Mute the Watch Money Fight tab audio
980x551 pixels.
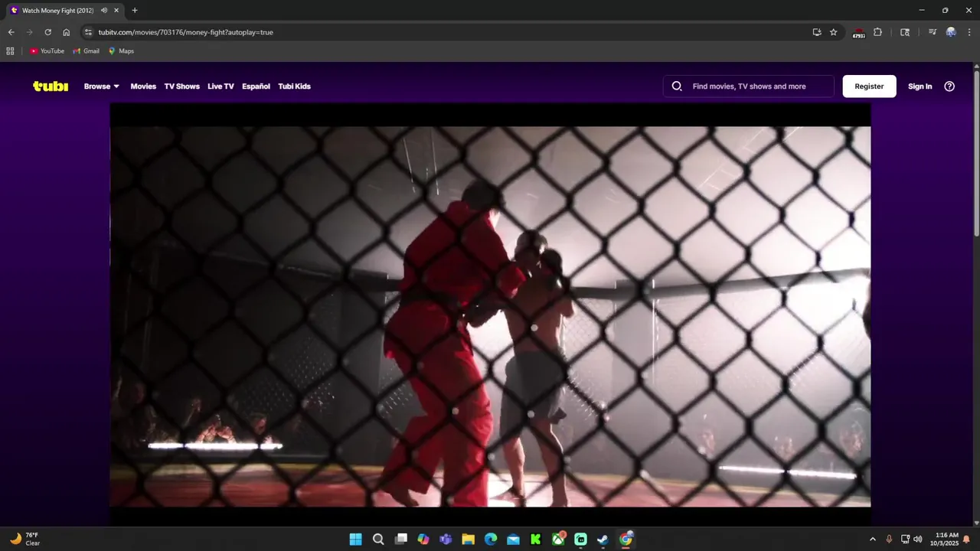[x=104, y=11]
